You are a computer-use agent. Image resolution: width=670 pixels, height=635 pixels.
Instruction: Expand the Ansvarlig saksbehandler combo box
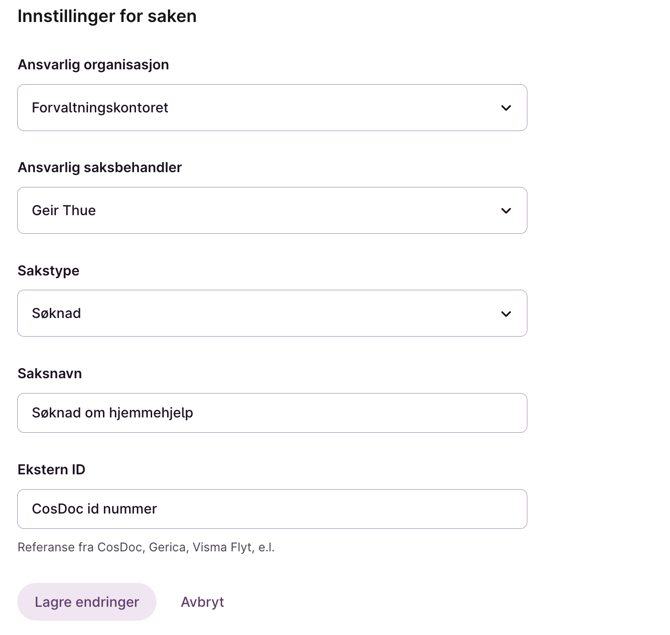[x=271, y=211]
